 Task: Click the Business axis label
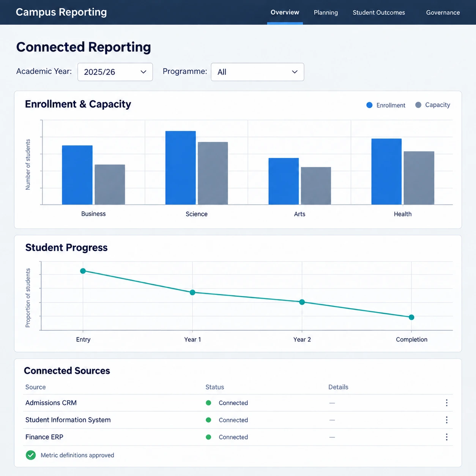pyautogui.click(x=93, y=214)
